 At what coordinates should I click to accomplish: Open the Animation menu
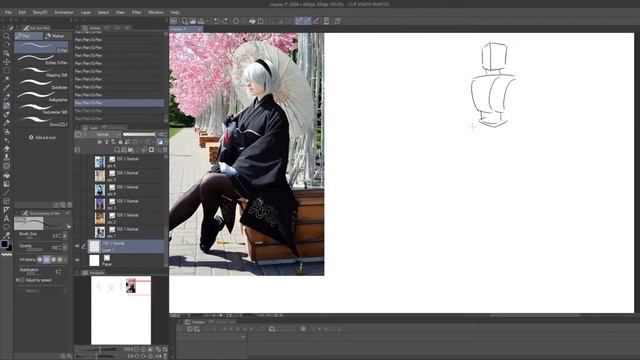[64, 12]
